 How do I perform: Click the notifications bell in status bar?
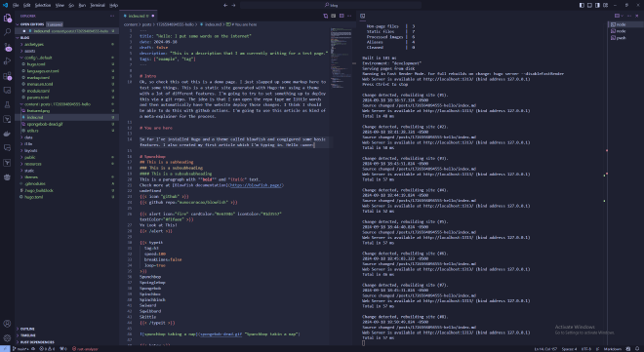tap(637, 349)
